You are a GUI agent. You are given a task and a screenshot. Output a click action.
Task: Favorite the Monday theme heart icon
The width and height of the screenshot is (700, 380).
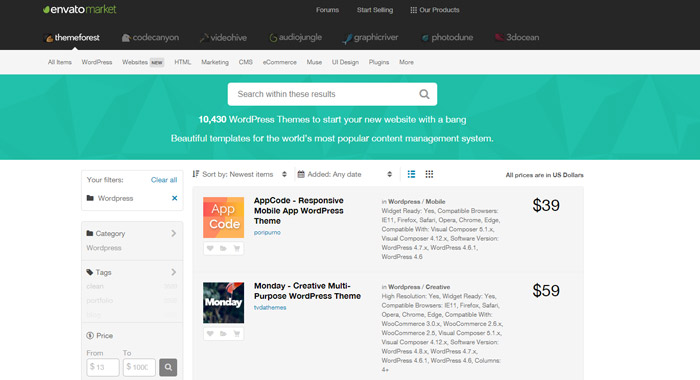coord(210,334)
